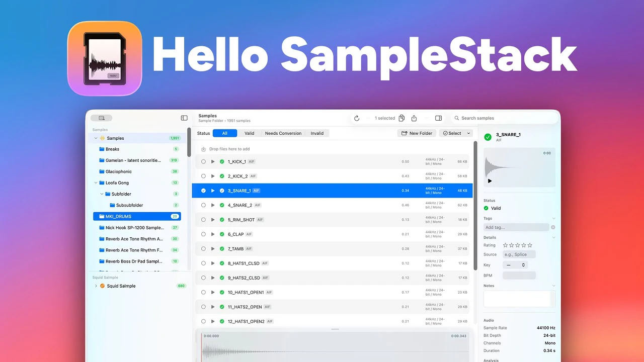Open the Reverb Boss Dr Pad folder
Viewport: 644px width, 362px height.
[x=137, y=261]
